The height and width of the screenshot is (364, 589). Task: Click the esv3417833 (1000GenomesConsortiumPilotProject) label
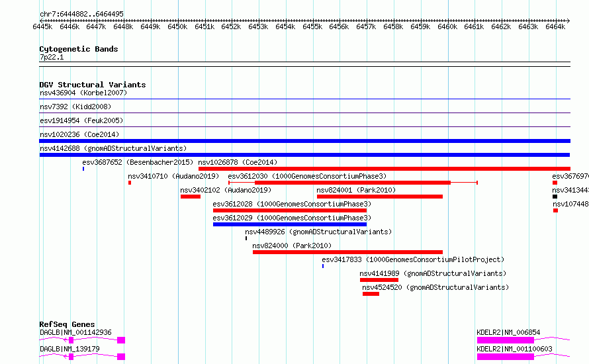(x=413, y=259)
